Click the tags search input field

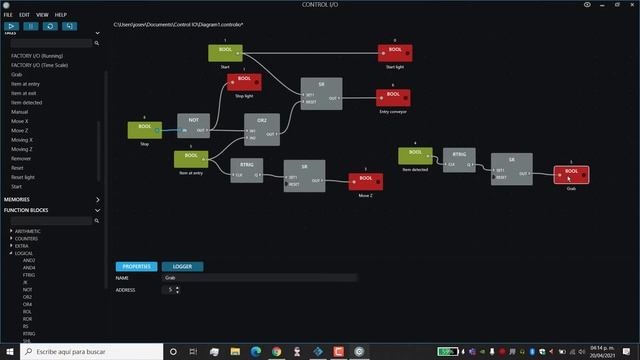(x=51, y=43)
